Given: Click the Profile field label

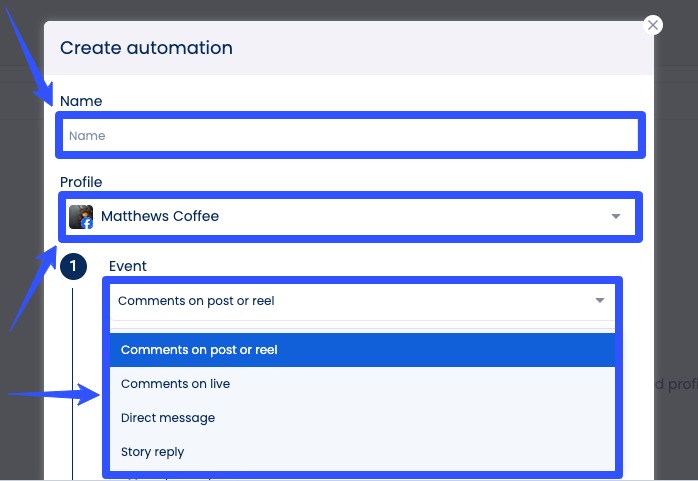Looking at the screenshot, I should pos(81,182).
